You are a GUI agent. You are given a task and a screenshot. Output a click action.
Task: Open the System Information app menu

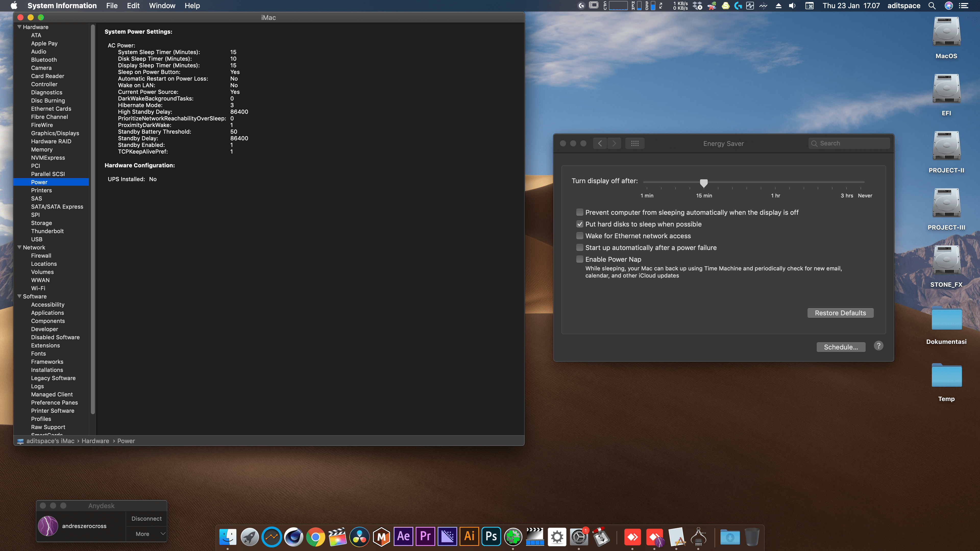[62, 6]
